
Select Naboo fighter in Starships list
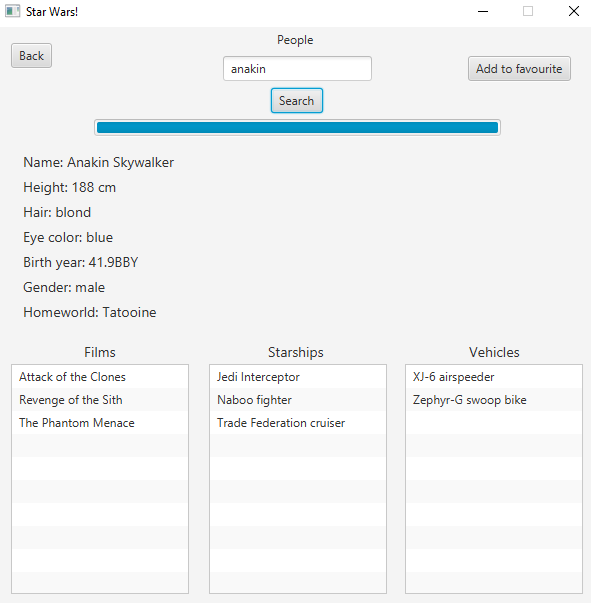click(x=298, y=400)
